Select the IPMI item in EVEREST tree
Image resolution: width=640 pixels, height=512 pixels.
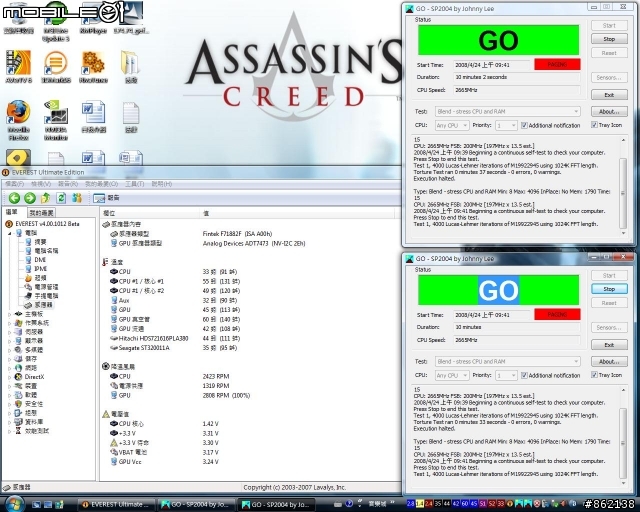36,269
